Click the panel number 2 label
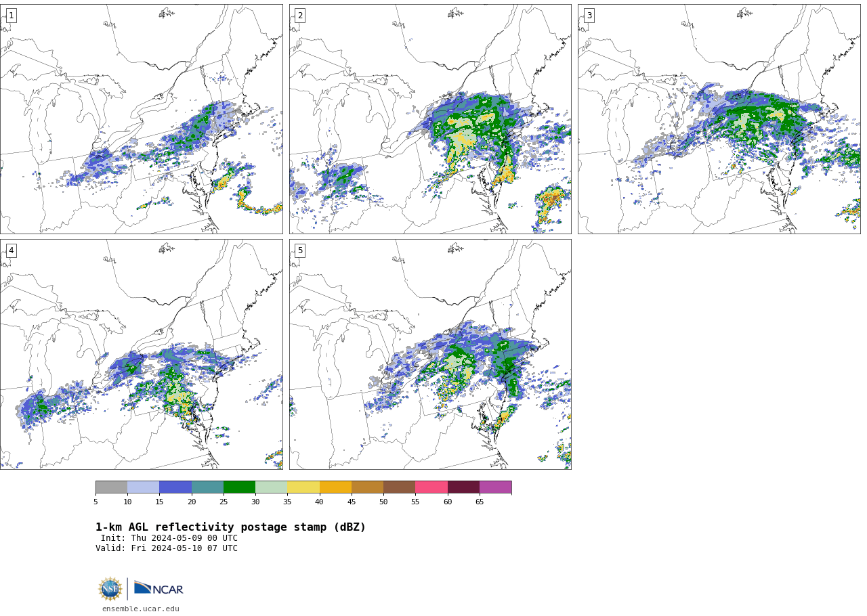Image resolution: width=867 pixels, height=616 pixels. (x=300, y=16)
